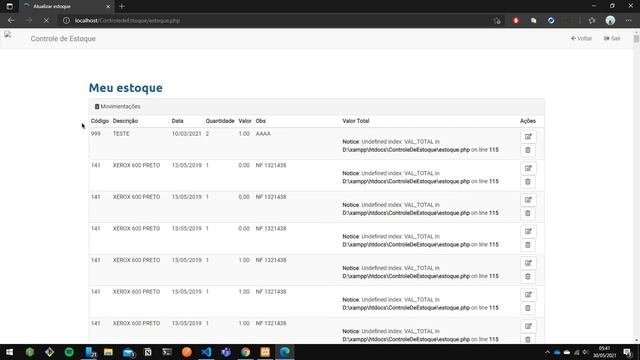Viewport: 640px width, 360px height.
Task: Click the AAAA observation cell
Action: pyautogui.click(x=263, y=134)
